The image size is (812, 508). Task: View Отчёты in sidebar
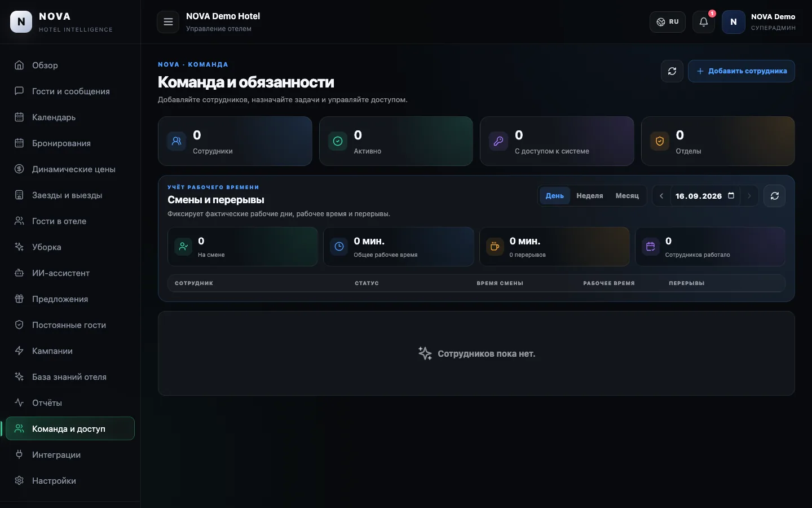pos(70,403)
